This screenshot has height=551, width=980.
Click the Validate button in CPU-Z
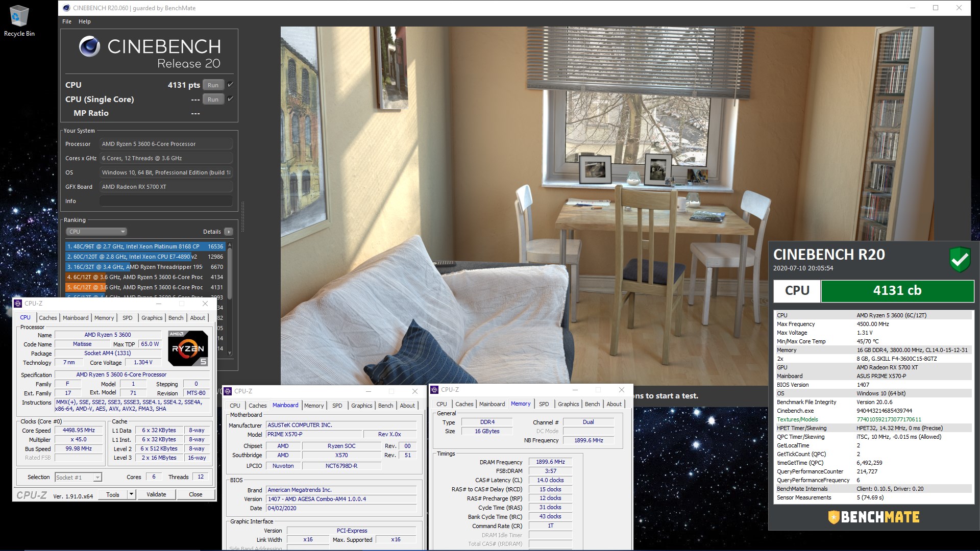click(156, 494)
